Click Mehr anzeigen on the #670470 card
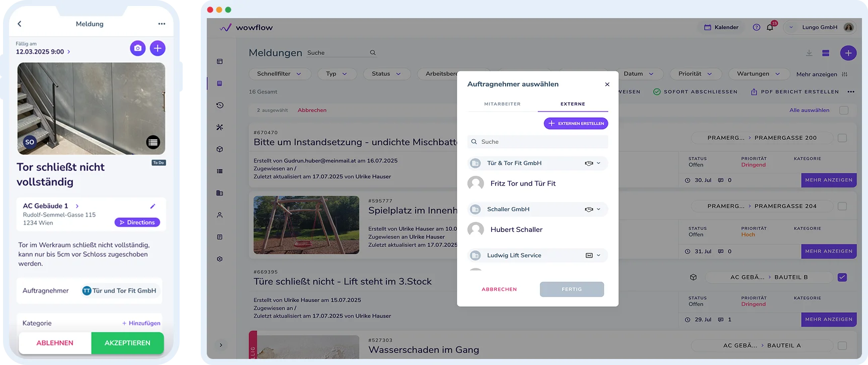 pos(829,180)
